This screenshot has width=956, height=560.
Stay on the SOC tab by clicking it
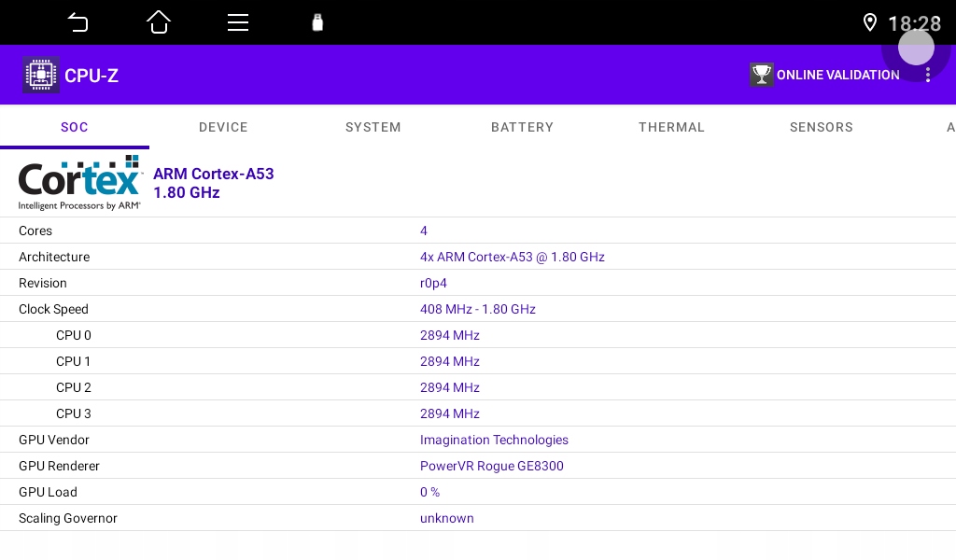[x=75, y=127]
